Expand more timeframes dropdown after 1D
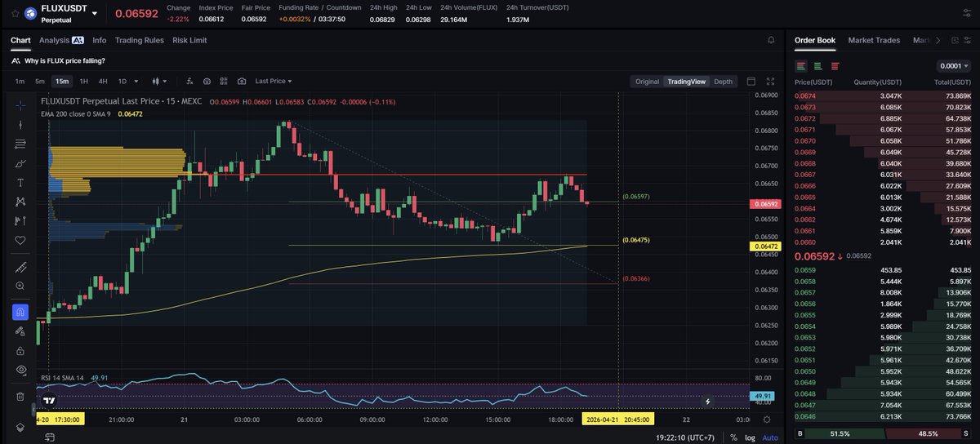The width and height of the screenshot is (980, 444). 136,82
